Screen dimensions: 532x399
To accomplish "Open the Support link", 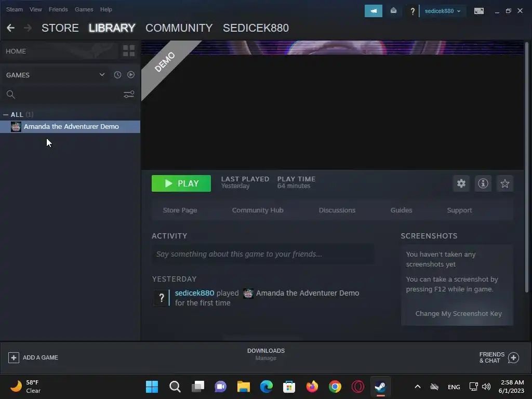I will pyautogui.click(x=459, y=210).
